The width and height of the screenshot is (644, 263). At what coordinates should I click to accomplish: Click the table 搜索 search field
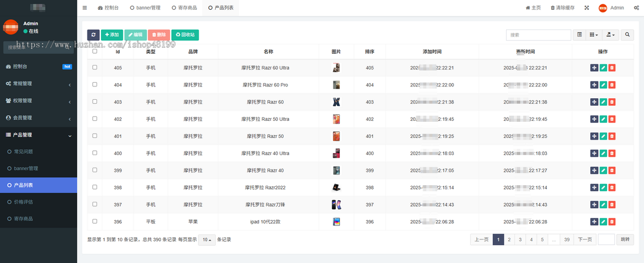click(x=538, y=35)
